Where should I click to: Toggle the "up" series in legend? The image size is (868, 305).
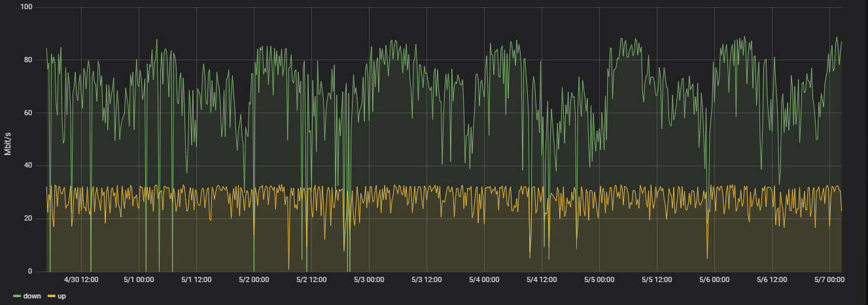(x=62, y=296)
